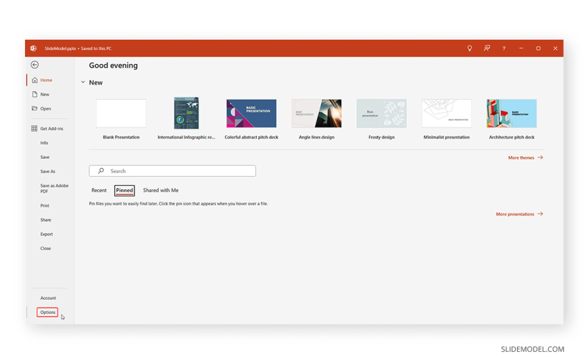The width and height of the screenshot is (588, 364).
Task: Click the Home house icon
Action: coord(35,80)
